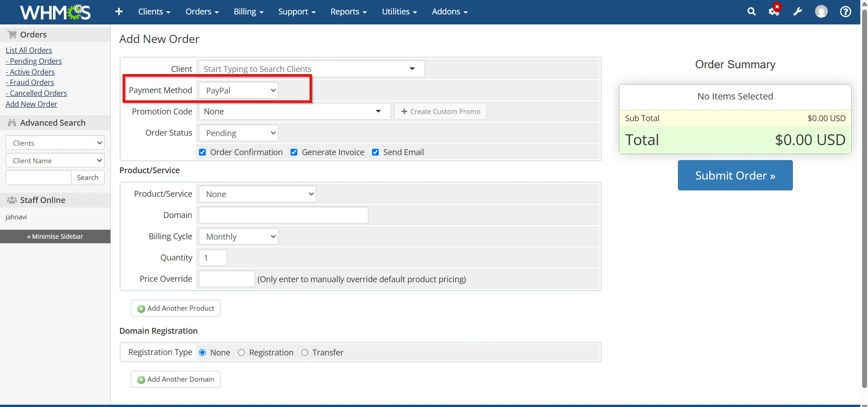Click the Orders cart icon in sidebar
868x407 pixels.
pos(12,34)
